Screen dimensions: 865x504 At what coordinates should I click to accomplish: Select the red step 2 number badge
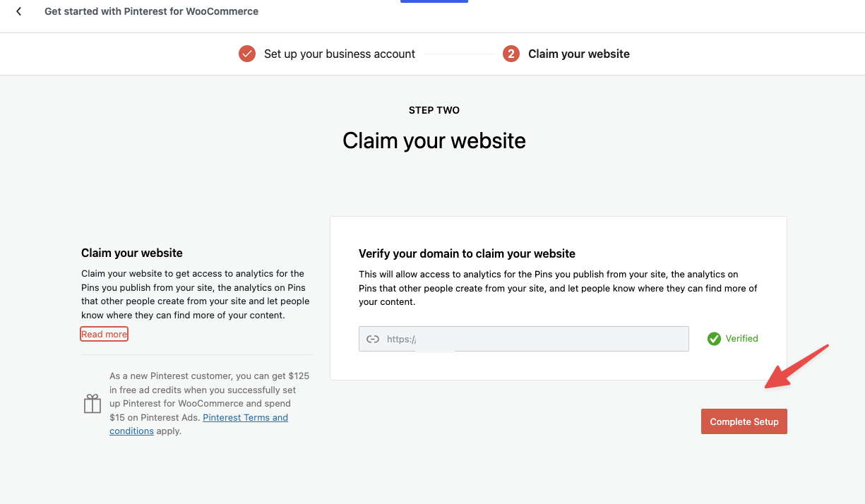click(511, 53)
